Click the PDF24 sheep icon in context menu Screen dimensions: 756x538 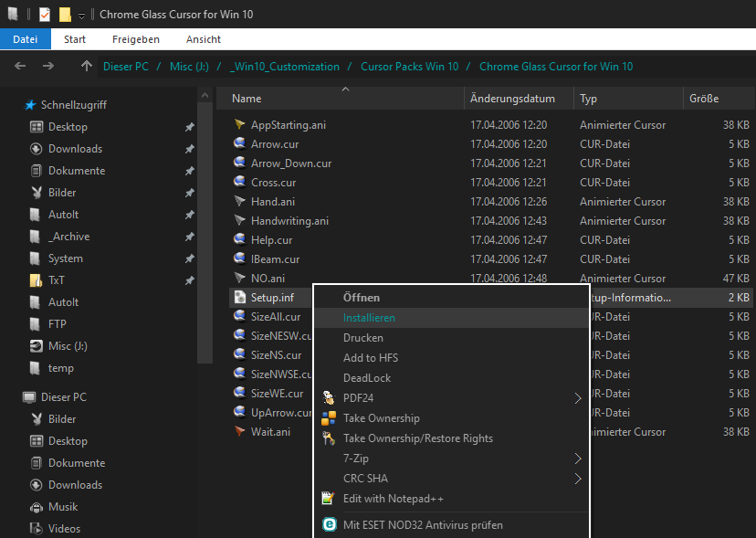tap(329, 398)
